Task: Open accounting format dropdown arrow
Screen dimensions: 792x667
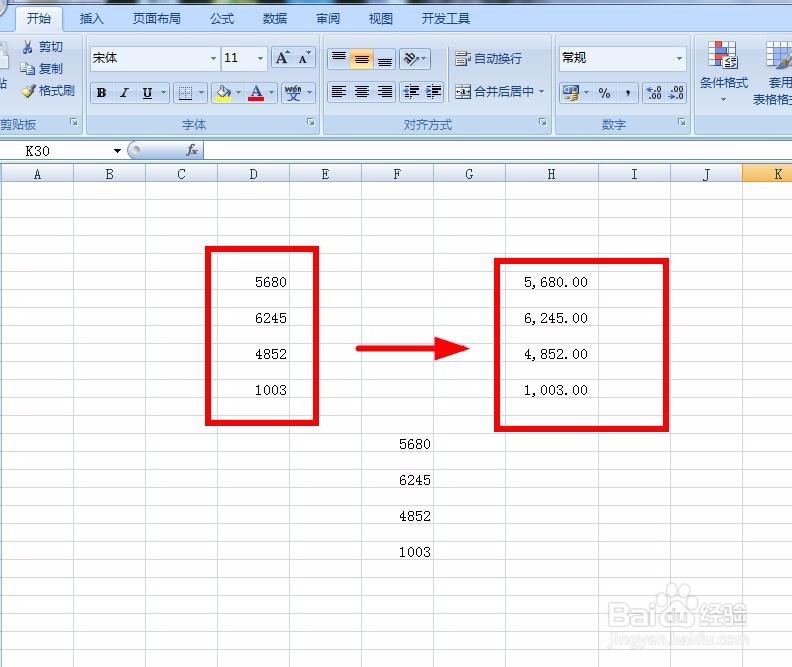Action: click(586, 93)
